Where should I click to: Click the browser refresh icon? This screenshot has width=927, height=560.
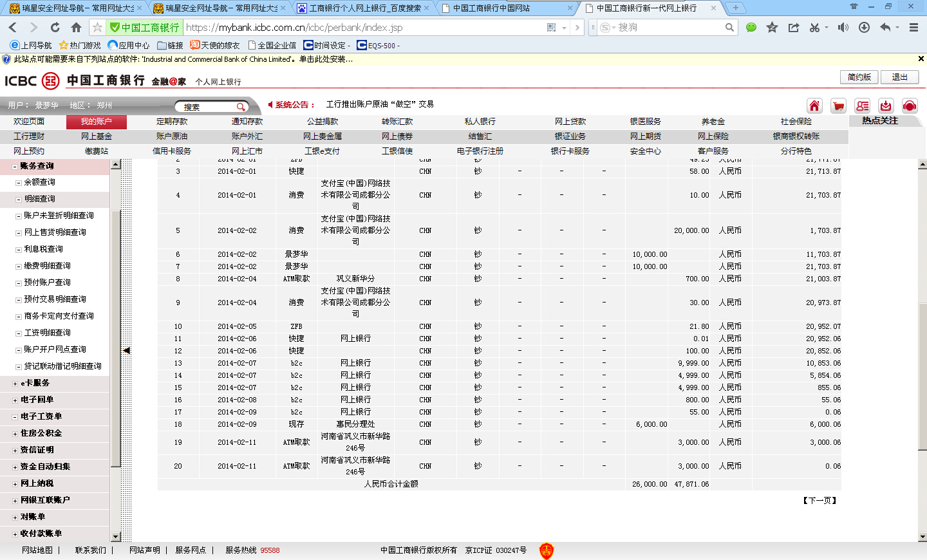[55, 27]
